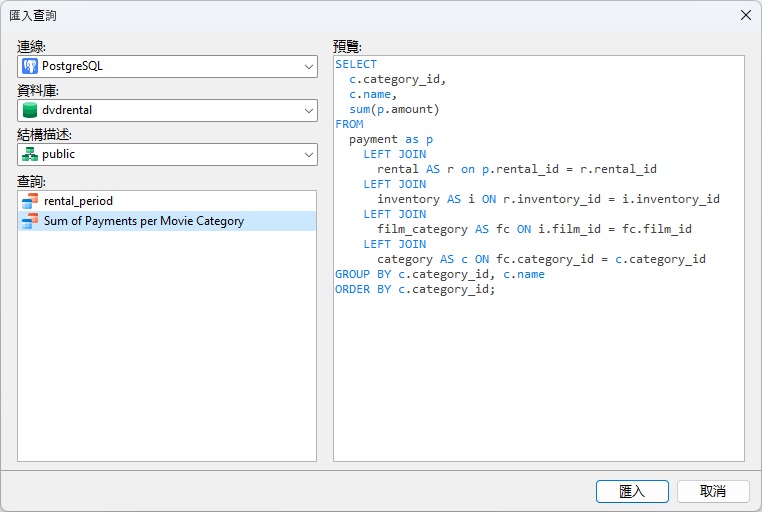The image size is (762, 512).
Task: Close the 匯入查詢 dialog
Action: (746, 15)
